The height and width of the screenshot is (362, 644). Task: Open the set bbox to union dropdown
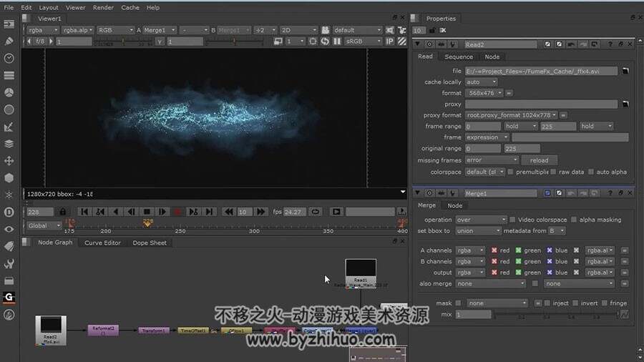pos(478,231)
